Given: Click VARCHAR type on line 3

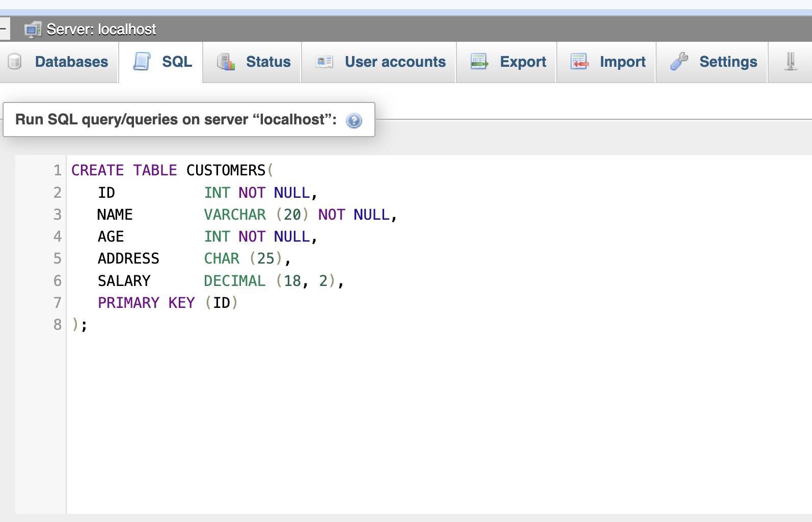Looking at the screenshot, I should click(235, 215).
